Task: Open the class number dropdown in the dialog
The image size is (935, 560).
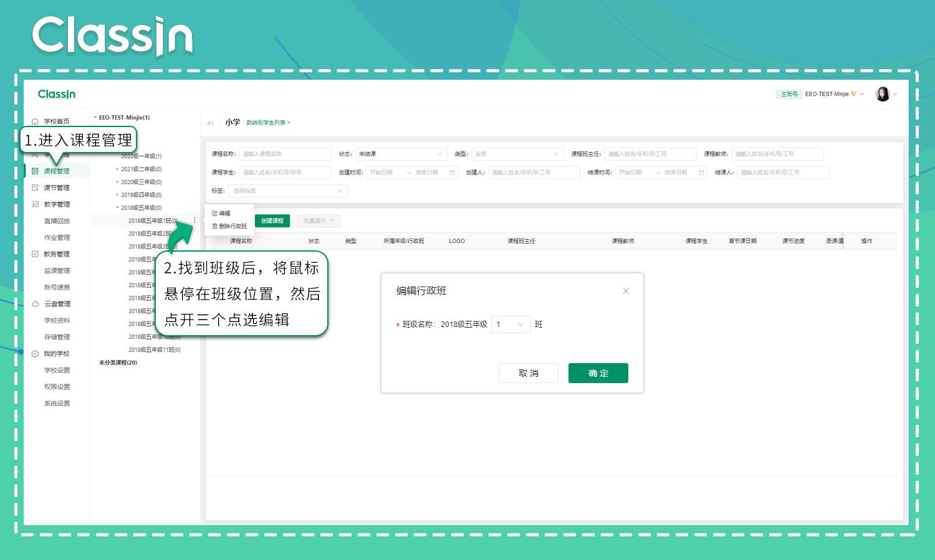Action: click(511, 325)
